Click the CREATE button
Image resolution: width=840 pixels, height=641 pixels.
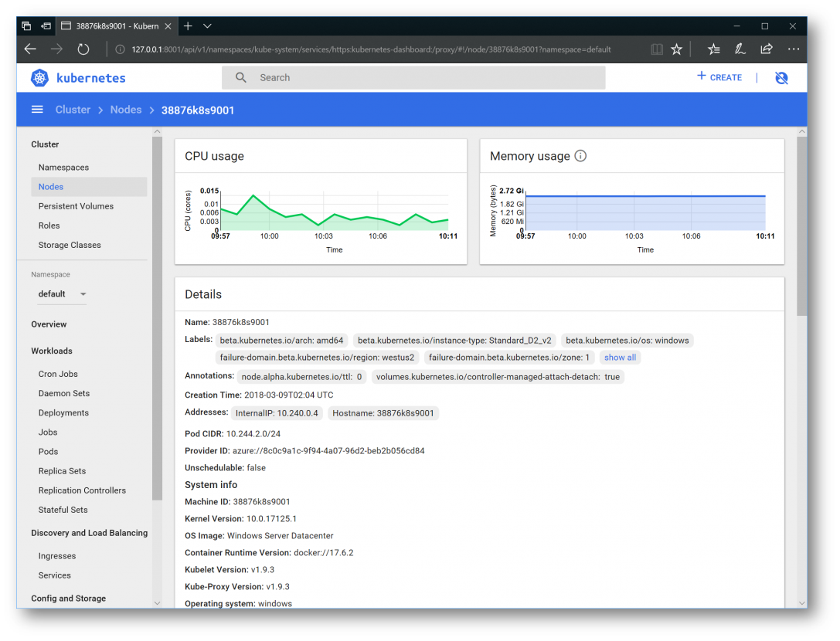point(719,77)
